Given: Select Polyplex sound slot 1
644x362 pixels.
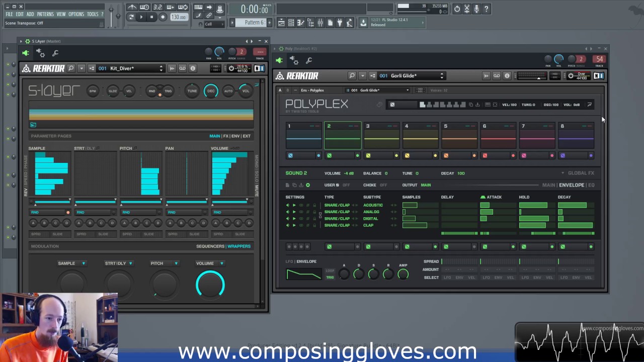Looking at the screenshot, I should pyautogui.click(x=304, y=135).
